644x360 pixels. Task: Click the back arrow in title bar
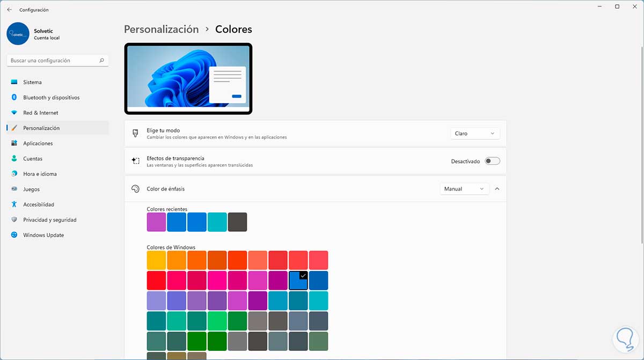[x=9, y=10]
